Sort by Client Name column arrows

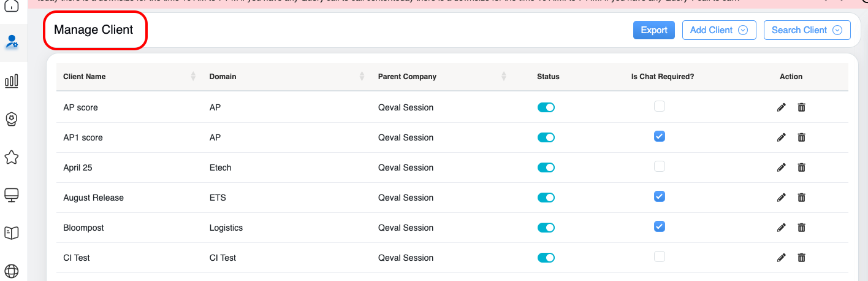tap(193, 77)
